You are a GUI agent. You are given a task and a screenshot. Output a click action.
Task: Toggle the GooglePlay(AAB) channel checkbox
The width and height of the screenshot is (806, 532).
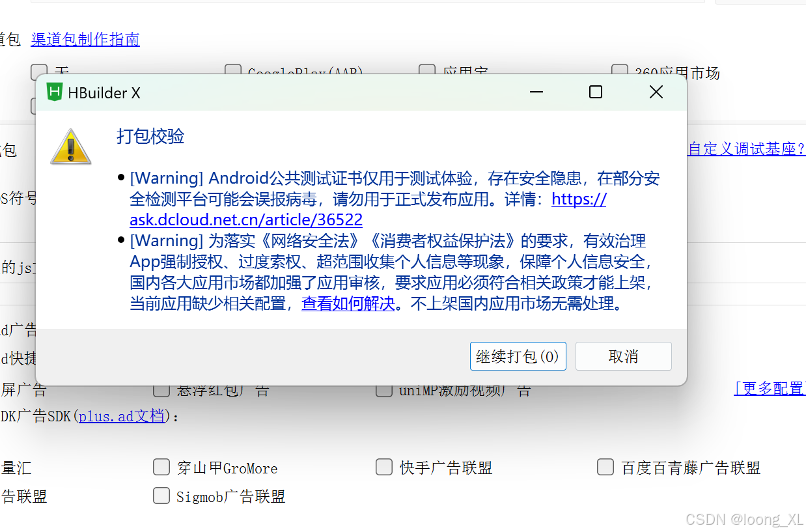tap(233, 70)
